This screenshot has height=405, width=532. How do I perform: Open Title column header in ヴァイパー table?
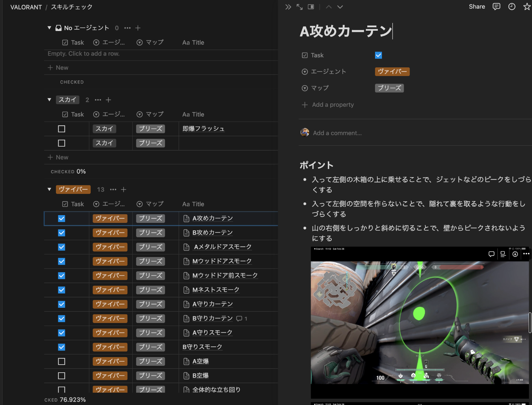click(193, 204)
